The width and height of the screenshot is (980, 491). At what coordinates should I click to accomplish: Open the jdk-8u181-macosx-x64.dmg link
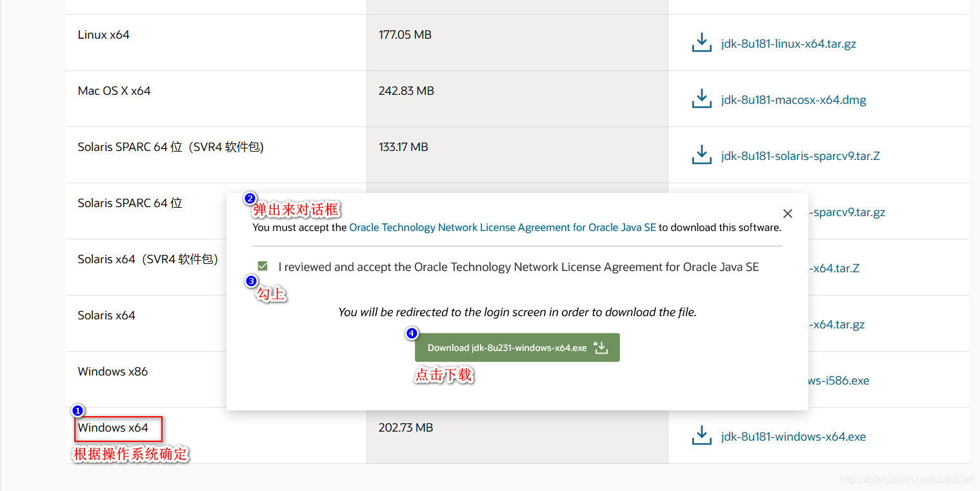click(x=794, y=100)
